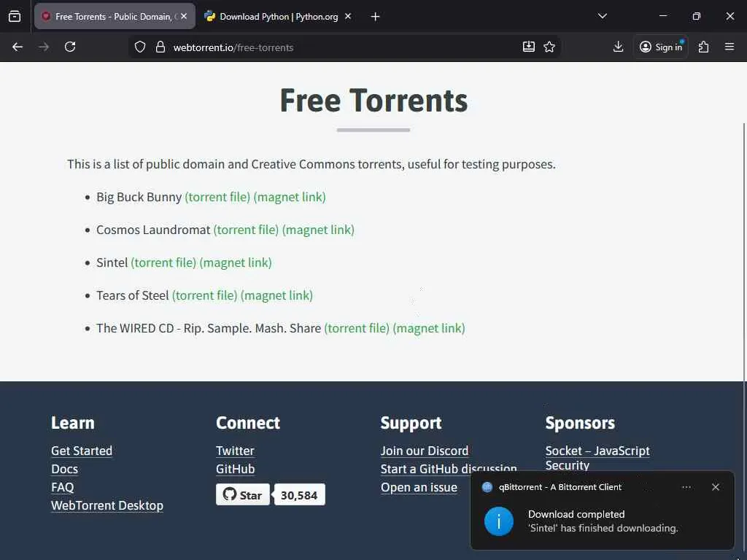This screenshot has height=560, width=747.
Task: Show site security padlock info
Action: (x=160, y=47)
